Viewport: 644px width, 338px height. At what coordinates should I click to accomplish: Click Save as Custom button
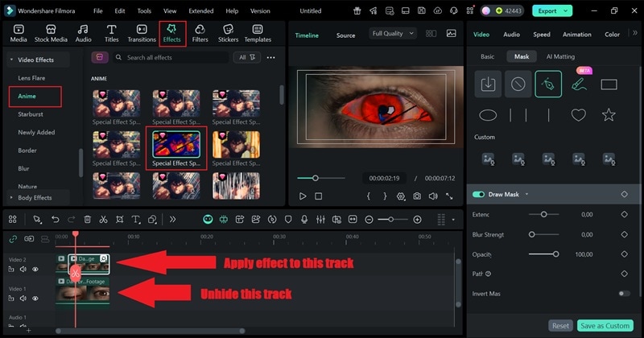coord(605,326)
